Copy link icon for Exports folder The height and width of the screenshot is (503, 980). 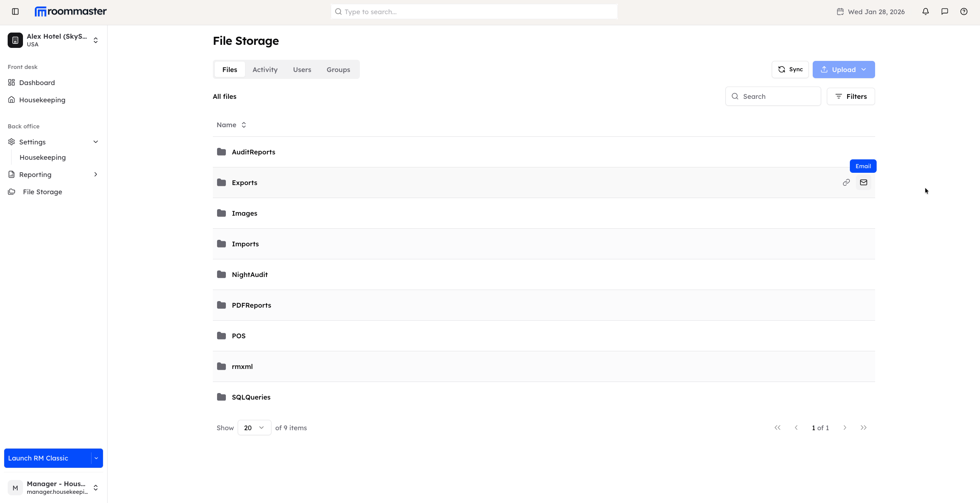846,182
